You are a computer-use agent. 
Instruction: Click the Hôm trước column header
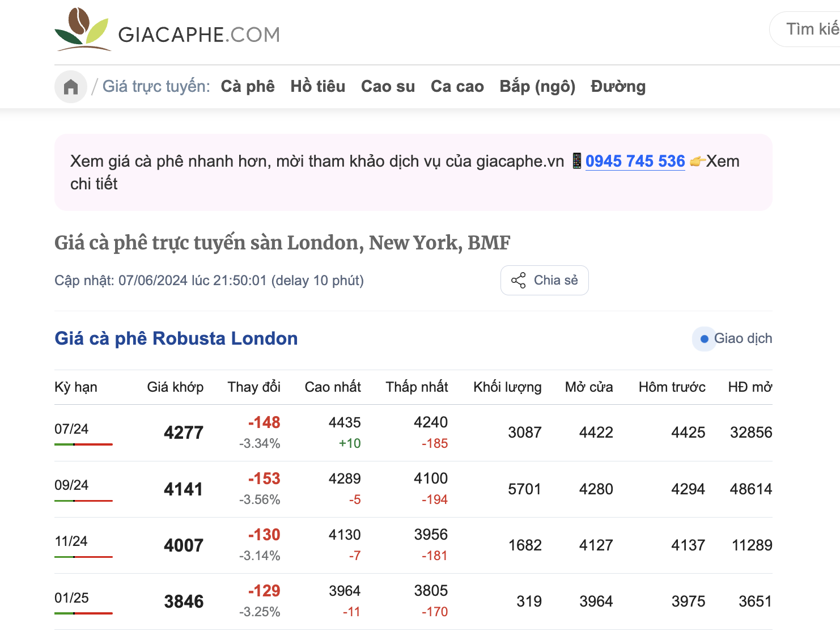click(x=672, y=387)
